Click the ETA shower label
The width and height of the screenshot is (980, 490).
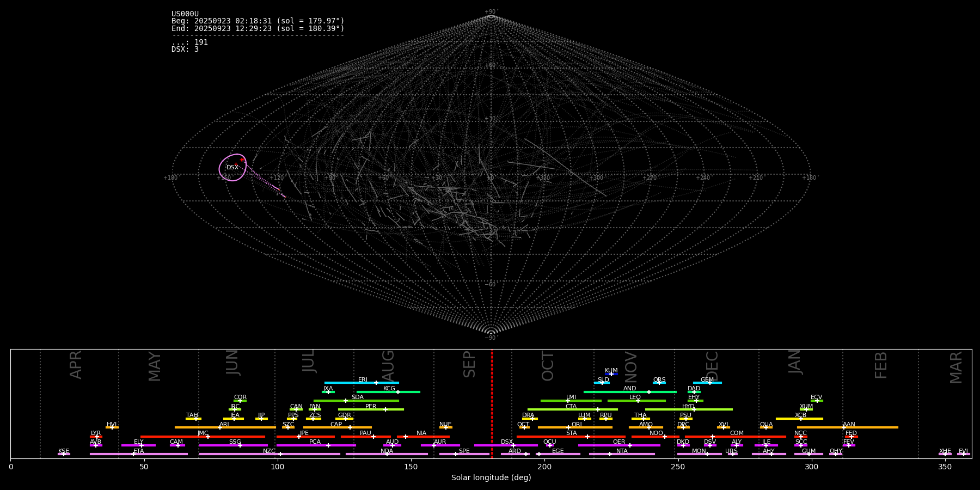pos(139,451)
